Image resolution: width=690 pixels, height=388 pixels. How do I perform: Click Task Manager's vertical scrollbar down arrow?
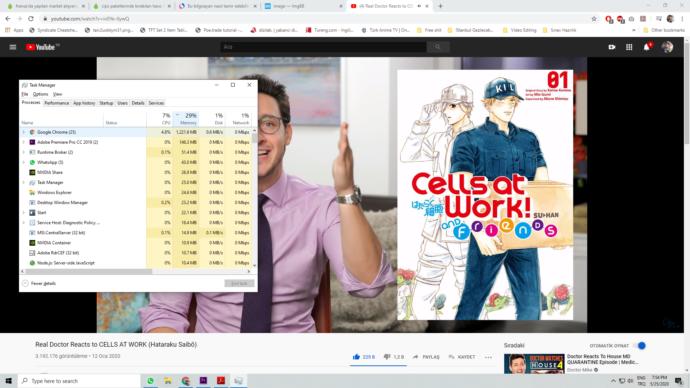254,266
